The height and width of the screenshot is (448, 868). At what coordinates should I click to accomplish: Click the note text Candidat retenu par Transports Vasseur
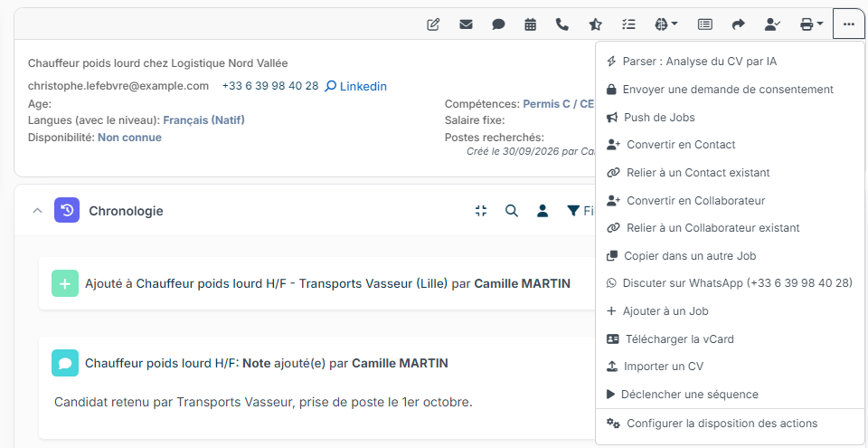(x=263, y=402)
